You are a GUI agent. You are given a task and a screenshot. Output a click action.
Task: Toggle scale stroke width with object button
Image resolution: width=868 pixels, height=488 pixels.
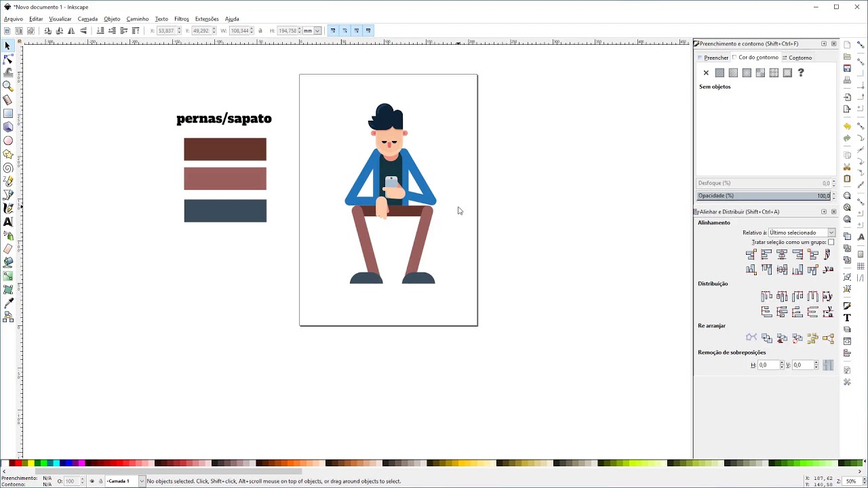[333, 30]
